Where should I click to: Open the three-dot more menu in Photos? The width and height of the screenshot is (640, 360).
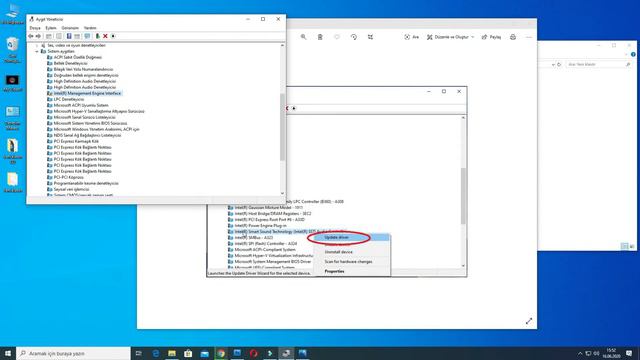pyautogui.click(x=529, y=37)
